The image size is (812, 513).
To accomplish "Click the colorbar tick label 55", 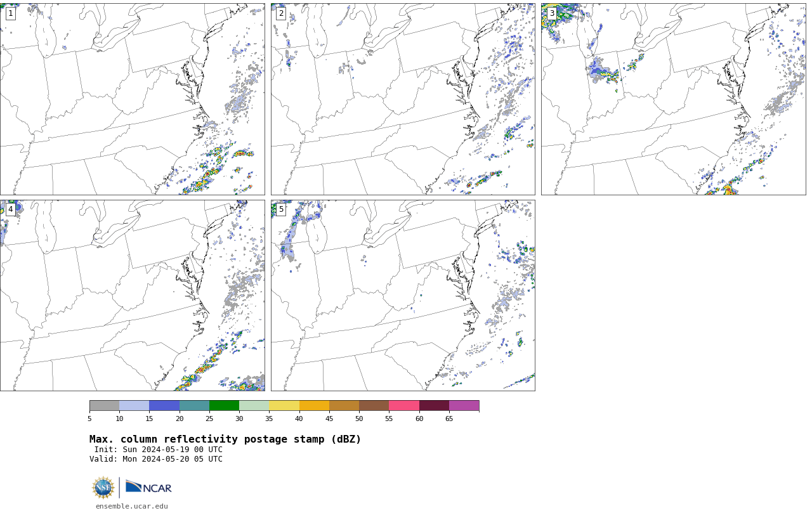I will [389, 419].
